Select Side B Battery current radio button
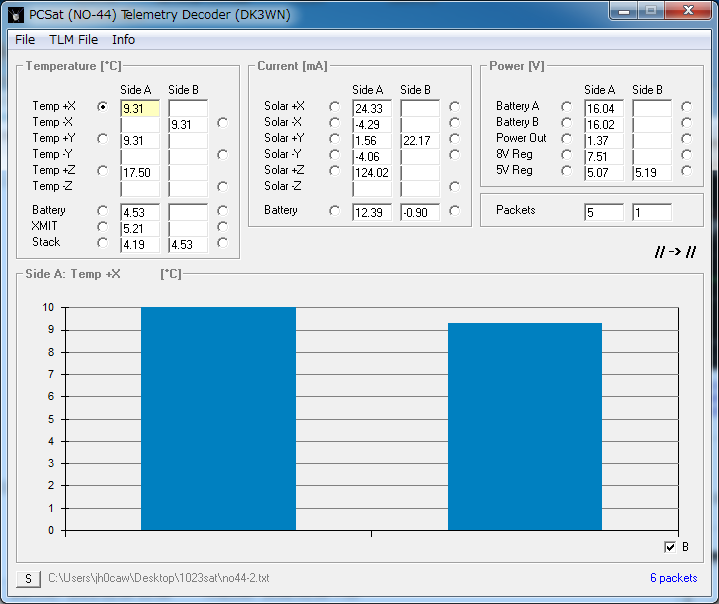This screenshot has width=719, height=604. [454, 211]
